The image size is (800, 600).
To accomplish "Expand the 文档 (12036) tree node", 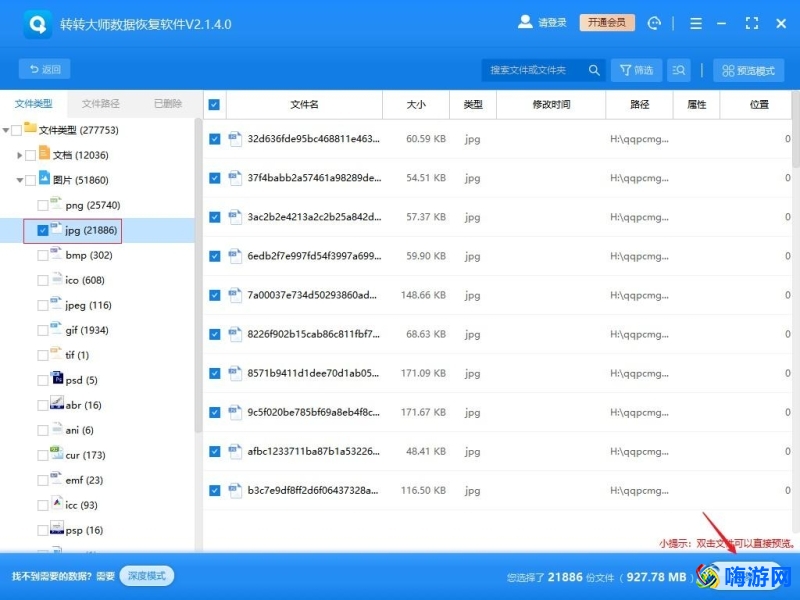I will [19, 156].
